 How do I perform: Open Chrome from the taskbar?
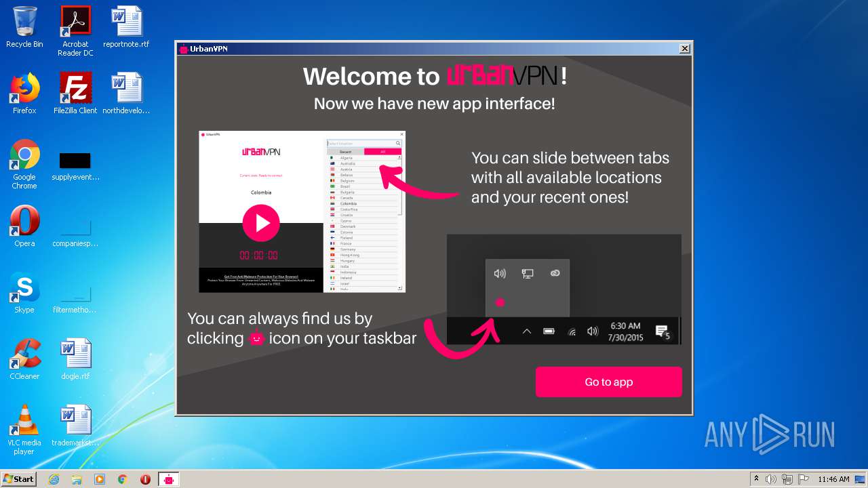[122, 479]
